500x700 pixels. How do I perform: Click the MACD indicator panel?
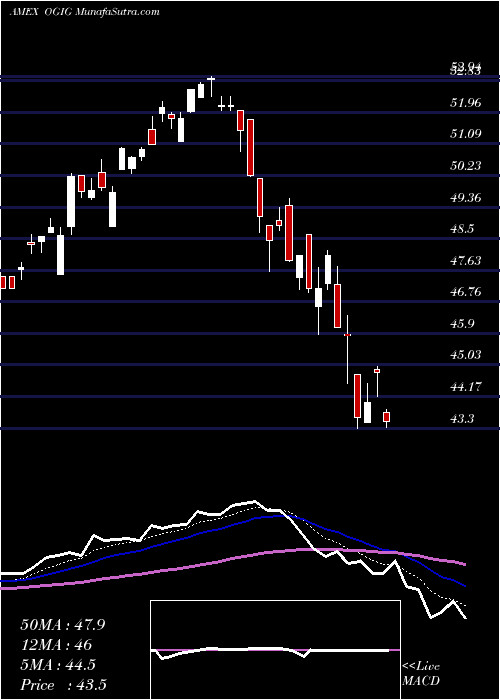pos(275,650)
